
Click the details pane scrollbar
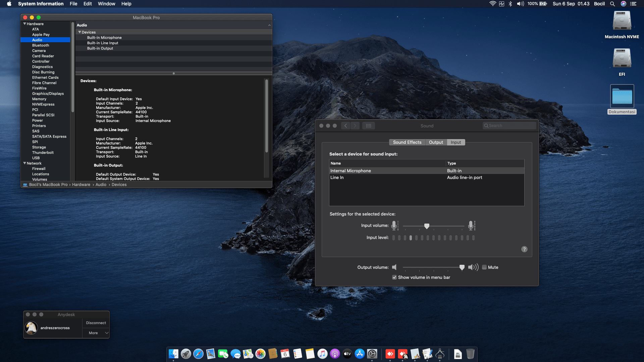[267, 116]
